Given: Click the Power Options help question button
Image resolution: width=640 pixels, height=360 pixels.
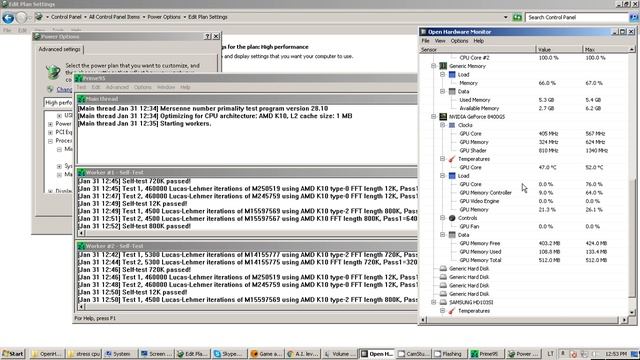Looking at the screenshot, I should 207,36.
